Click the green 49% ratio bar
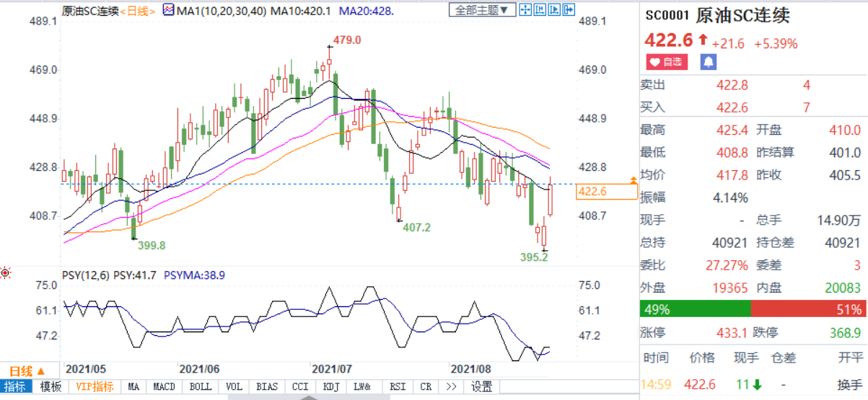Image resolution: width=868 pixels, height=400 pixels. 695,309
